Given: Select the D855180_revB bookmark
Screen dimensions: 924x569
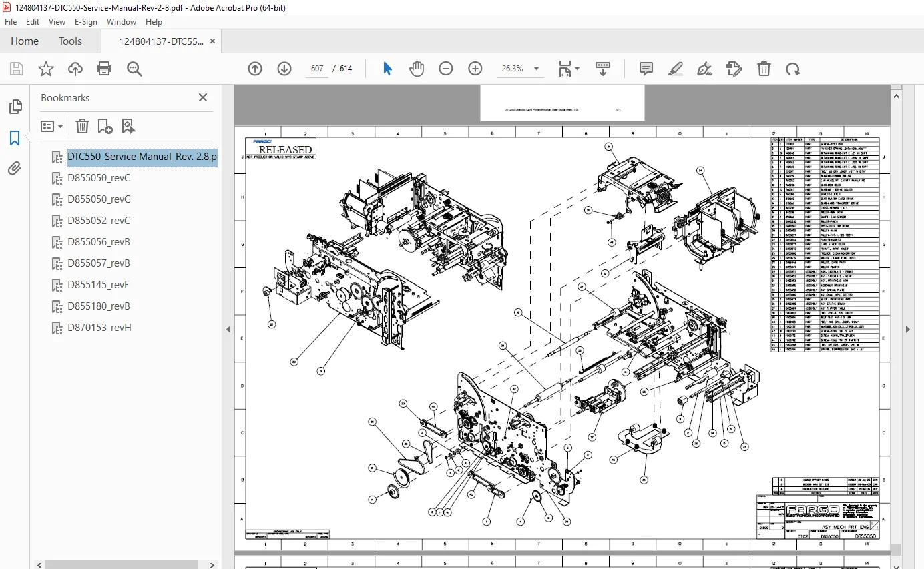Looking at the screenshot, I should pyautogui.click(x=99, y=306).
